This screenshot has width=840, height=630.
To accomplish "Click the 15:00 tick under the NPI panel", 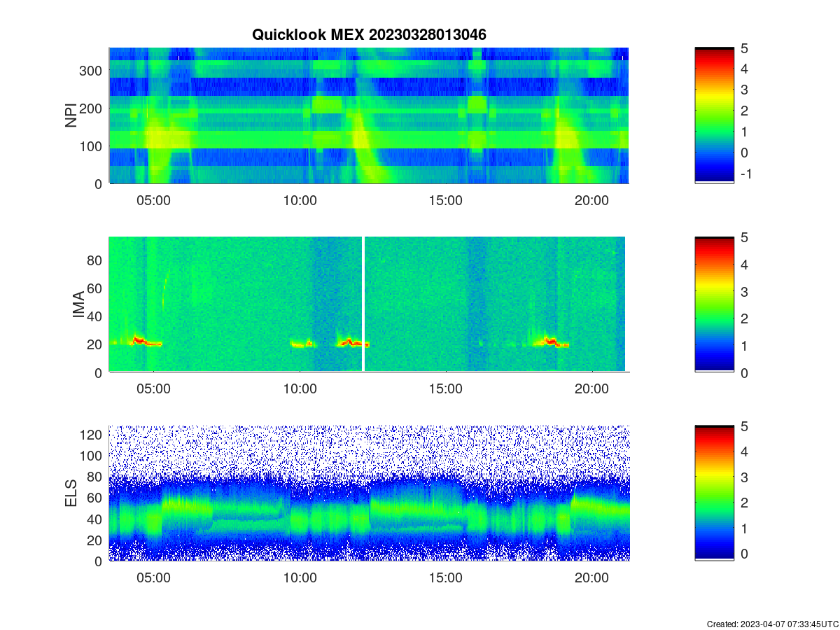I will [x=445, y=200].
